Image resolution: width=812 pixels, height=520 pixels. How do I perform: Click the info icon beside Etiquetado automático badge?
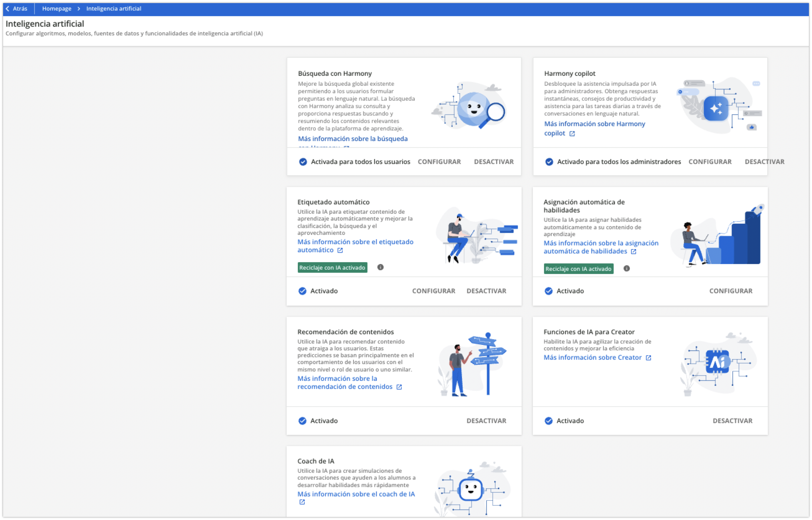[380, 267]
